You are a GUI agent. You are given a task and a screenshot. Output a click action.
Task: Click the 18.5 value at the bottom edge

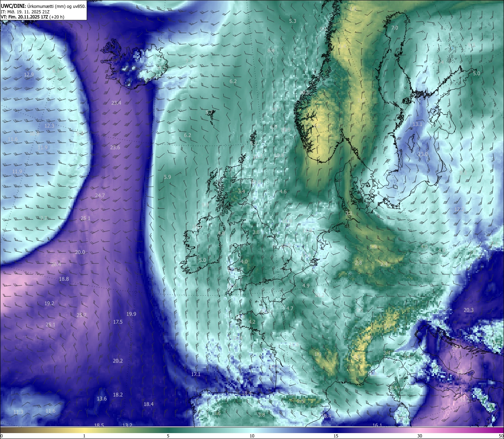click(99, 425)
